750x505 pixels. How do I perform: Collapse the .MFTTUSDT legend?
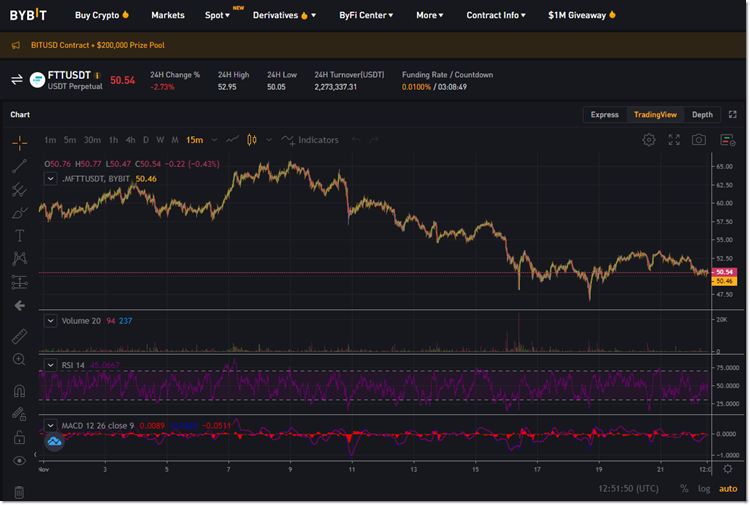tap(50, 178)
